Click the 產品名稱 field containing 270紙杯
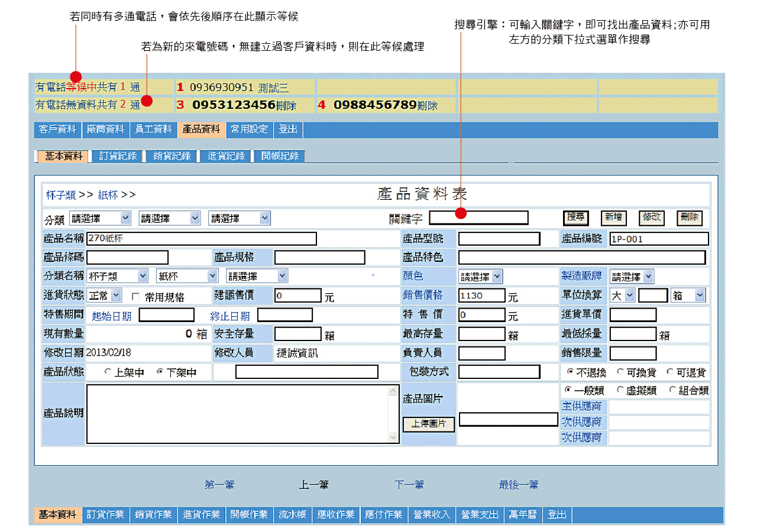Image resolution: width=757 pixels, height=532 pixels. [202, 239]
